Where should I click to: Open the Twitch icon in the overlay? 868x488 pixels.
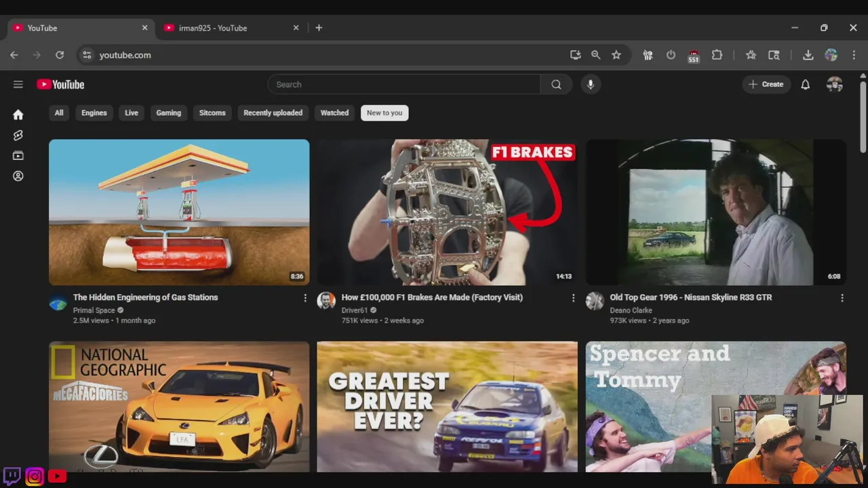[x=12, y=476]
